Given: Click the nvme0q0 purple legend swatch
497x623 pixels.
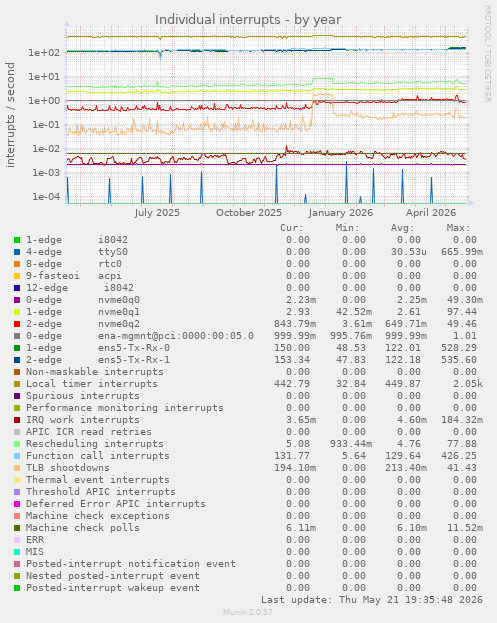Looking at the screenshot, I should point(17,300).
